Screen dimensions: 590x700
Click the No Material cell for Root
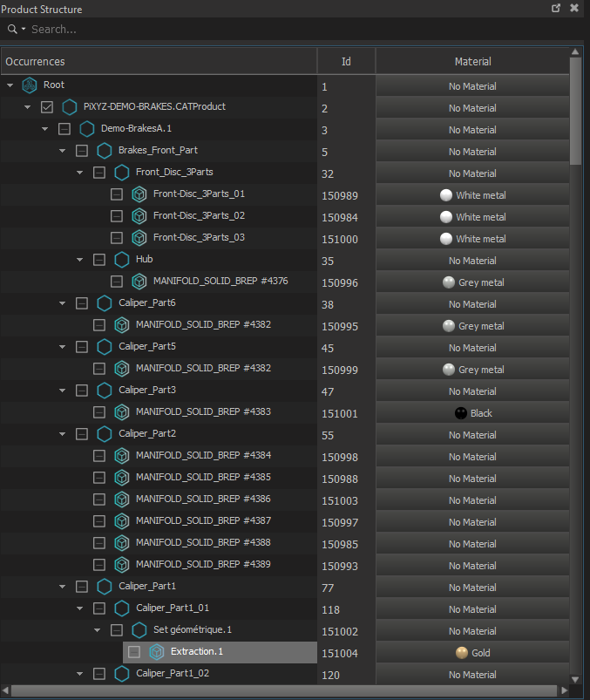pyautogui.click(x=472, y=86)
